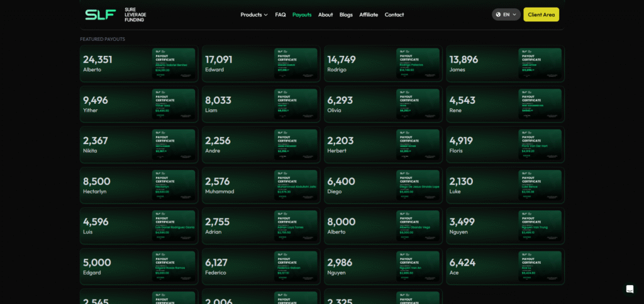Open Alberto's 24,351 payout certificate thumbnail
Image resolution: width=644 pixels, height=304 pixels.
pyautogui.click(x=174, y=64)
